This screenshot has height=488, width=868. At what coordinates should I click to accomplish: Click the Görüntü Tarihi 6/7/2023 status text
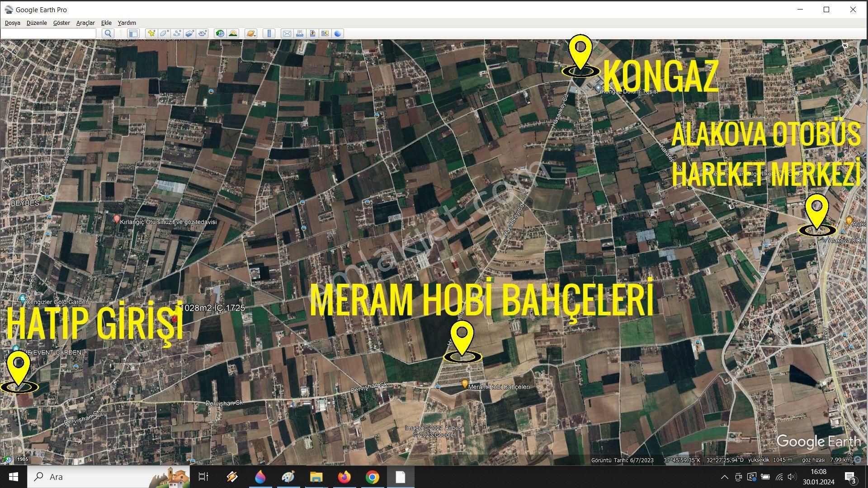point(623,460)
